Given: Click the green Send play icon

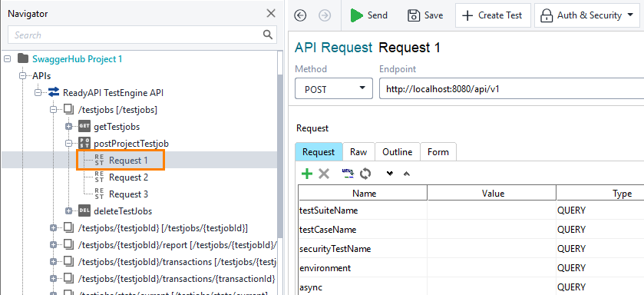Looking at the screenshot, I should pyautogui.click(x=356, y=15).
